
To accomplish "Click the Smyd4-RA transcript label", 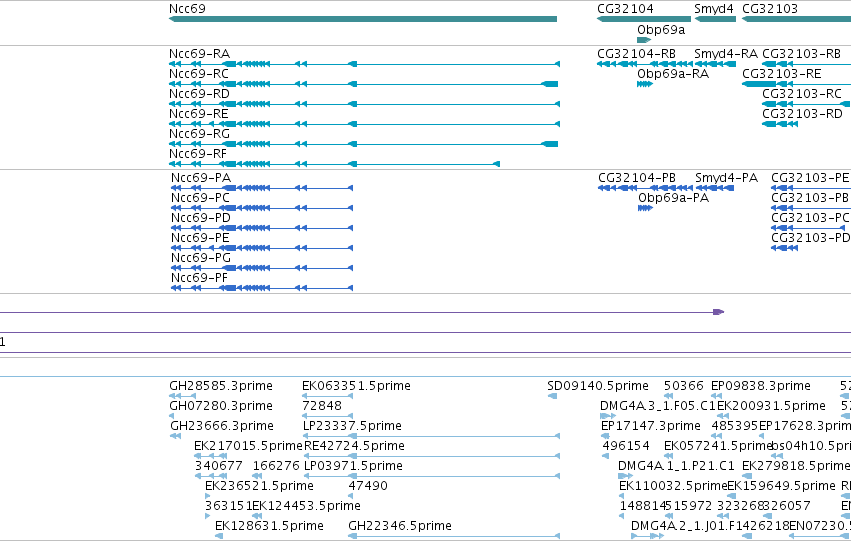I will 726,54.
